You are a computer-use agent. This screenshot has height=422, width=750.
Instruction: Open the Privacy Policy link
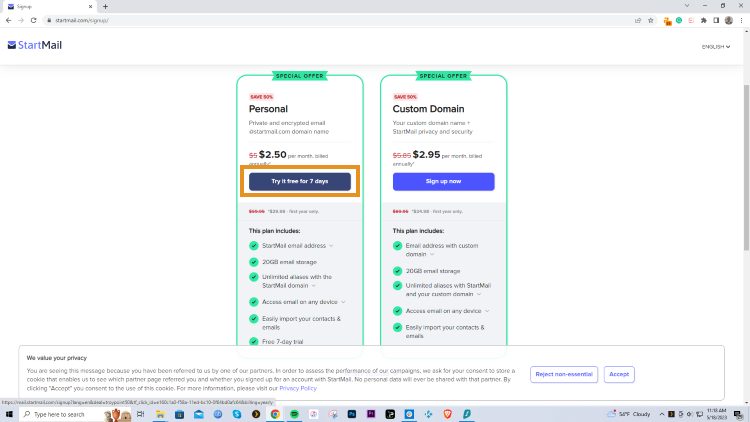(x=298, y=388)
